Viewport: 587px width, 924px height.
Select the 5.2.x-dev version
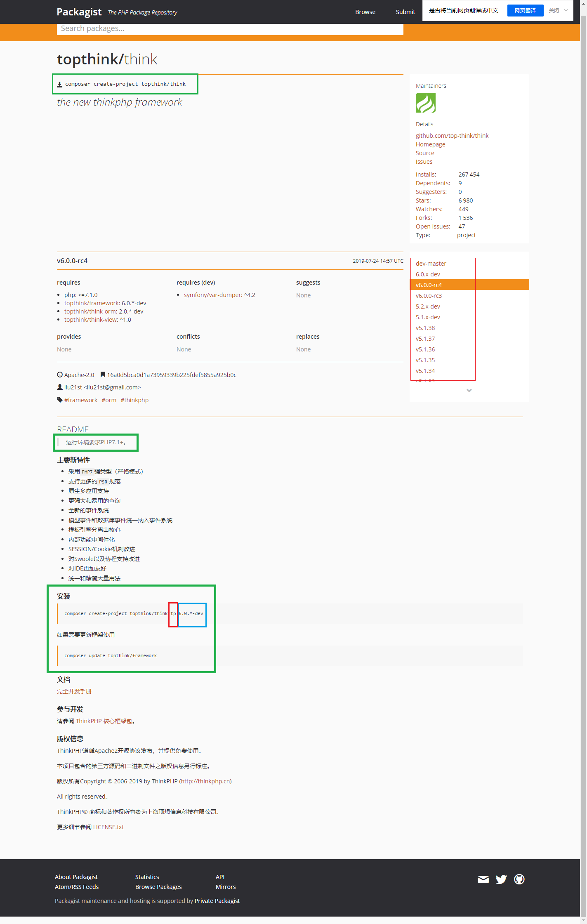click(x=428, y=306)
